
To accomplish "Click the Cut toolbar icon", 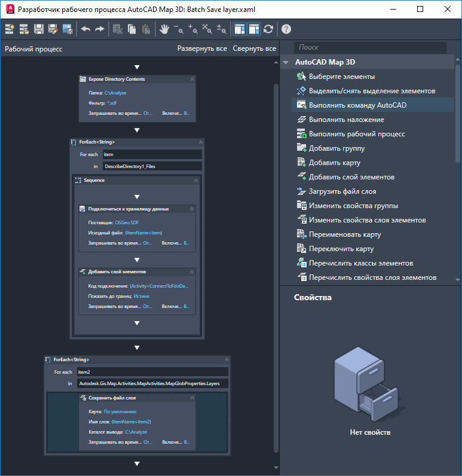I will [118, 29].
